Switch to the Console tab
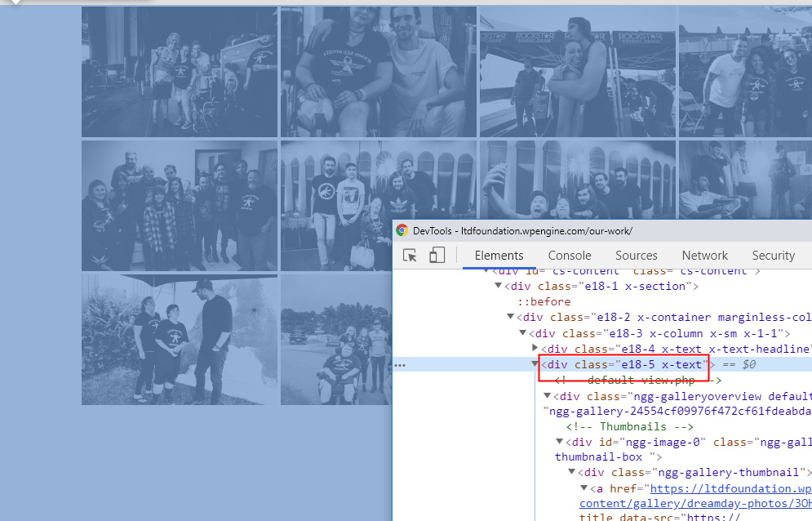The height and width of the screenshot is (521, 812). (570, 256)
